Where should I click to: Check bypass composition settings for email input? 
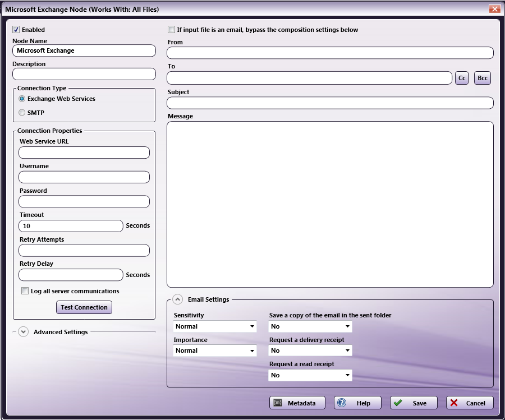tap(171, 30)
